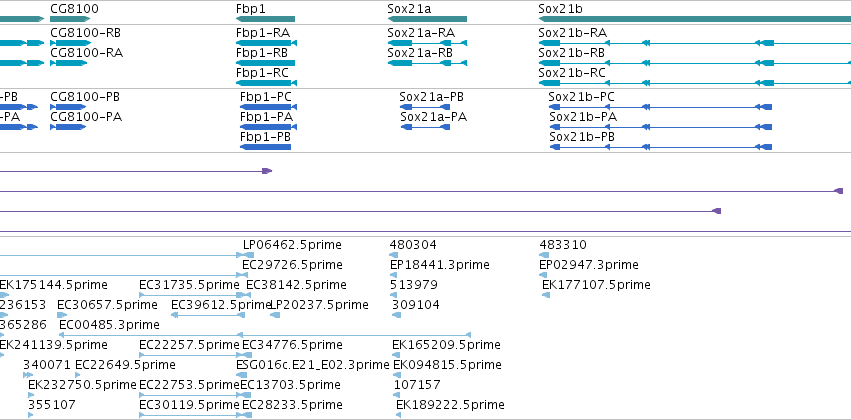Select EST EC38142.5prime
Screen dimensions: 851x420
point(247,295)
